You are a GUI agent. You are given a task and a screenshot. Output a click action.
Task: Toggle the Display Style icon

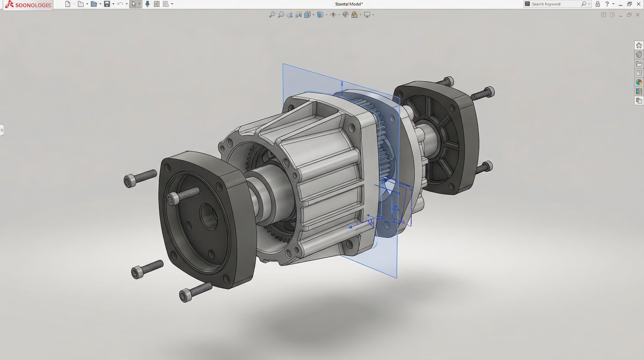click(x=307, y=15)
